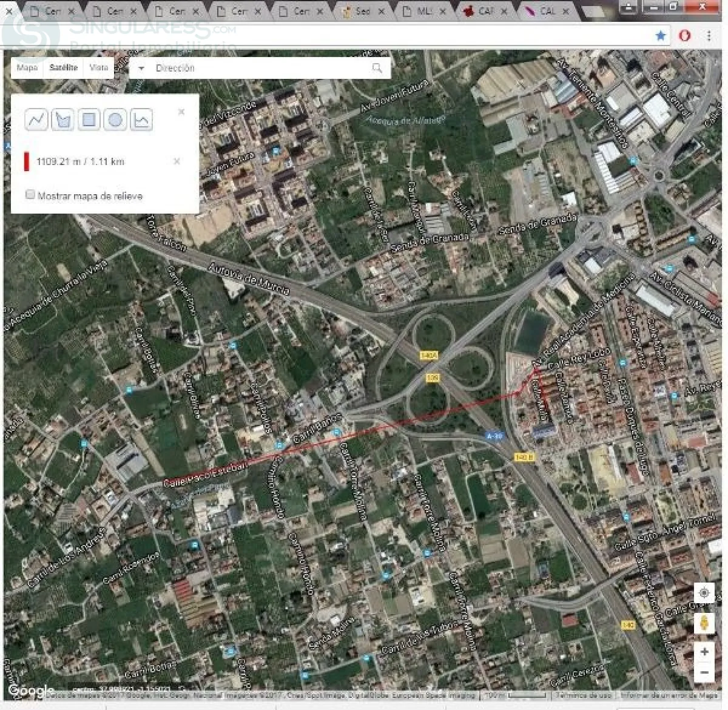Switch to the Mapa view tab
Viewport: 728px width, 710px height.
(x=27, y=67)
